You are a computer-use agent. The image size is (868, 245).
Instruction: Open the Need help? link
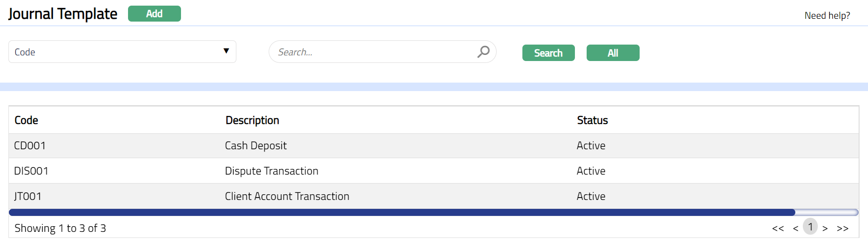(x=827, y=15)
